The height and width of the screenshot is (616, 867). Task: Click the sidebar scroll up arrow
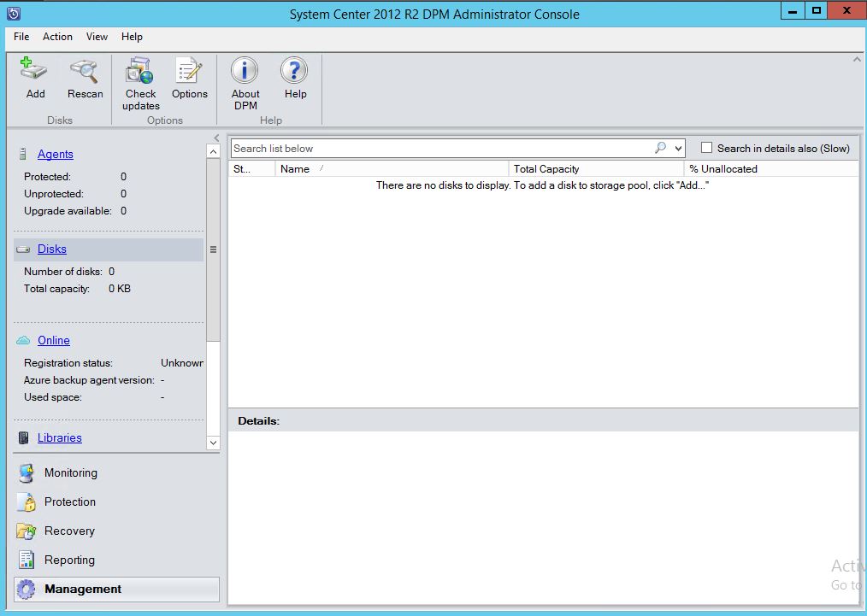pos(213,151)
